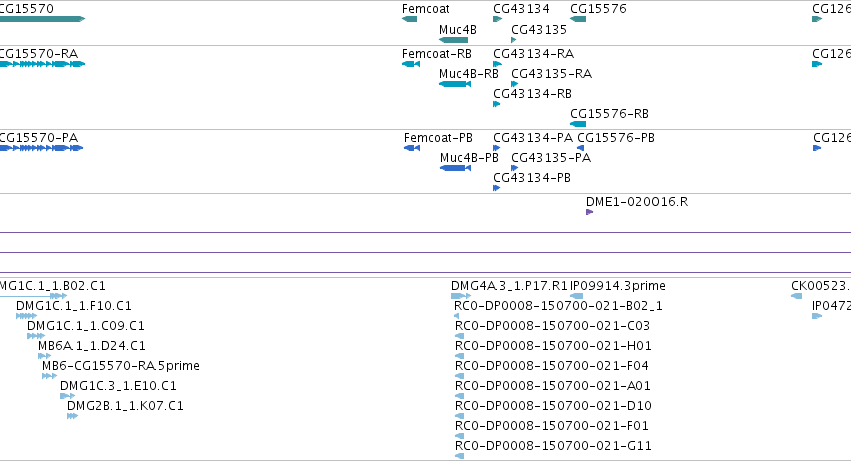The height and width of the screenshot is (461, 851).
Task: Select the blue arrow glyph under Muc4B-PB
Action: pyautogui.click(x=455, y=168)
